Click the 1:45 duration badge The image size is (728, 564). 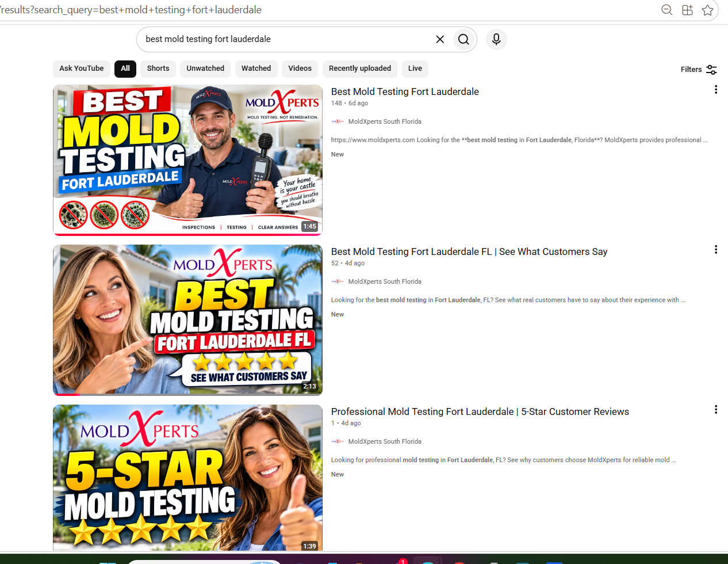[310, 227]
